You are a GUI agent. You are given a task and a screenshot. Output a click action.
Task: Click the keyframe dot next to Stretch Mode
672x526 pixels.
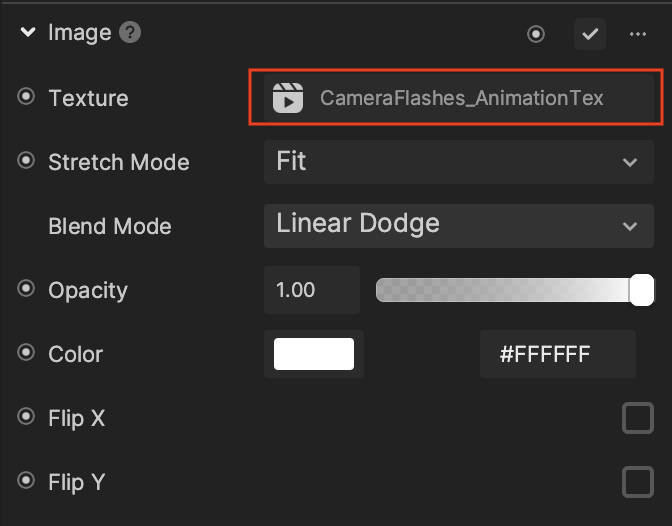tap(26, 161)
